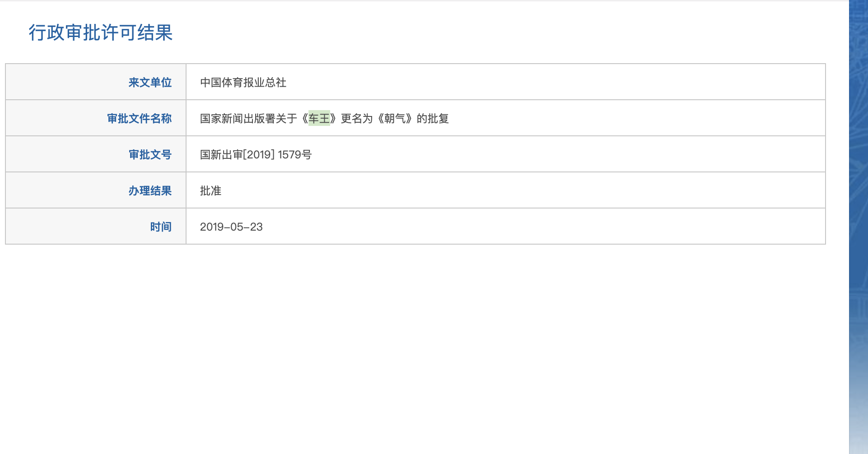Click the highlighted 车王 text

(319, 118)
